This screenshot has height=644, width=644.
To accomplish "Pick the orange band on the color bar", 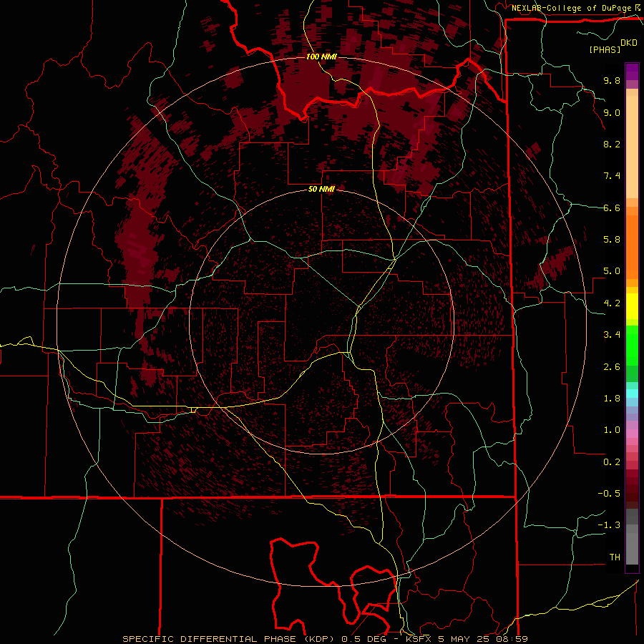I will (632, 246).
